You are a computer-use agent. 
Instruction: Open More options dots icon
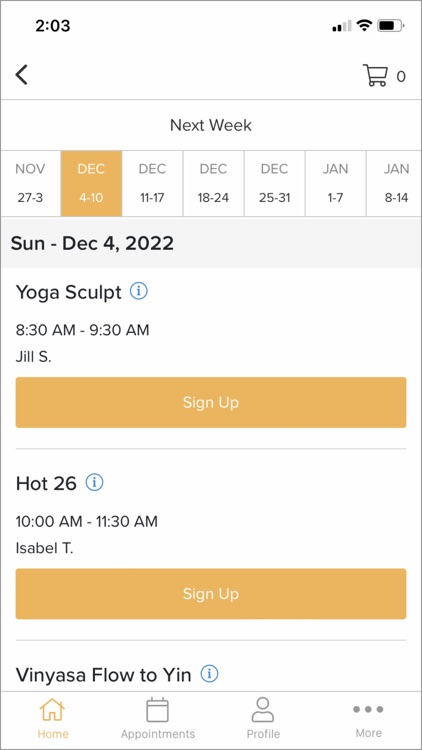pyautogui.click(x=368, y=709)
